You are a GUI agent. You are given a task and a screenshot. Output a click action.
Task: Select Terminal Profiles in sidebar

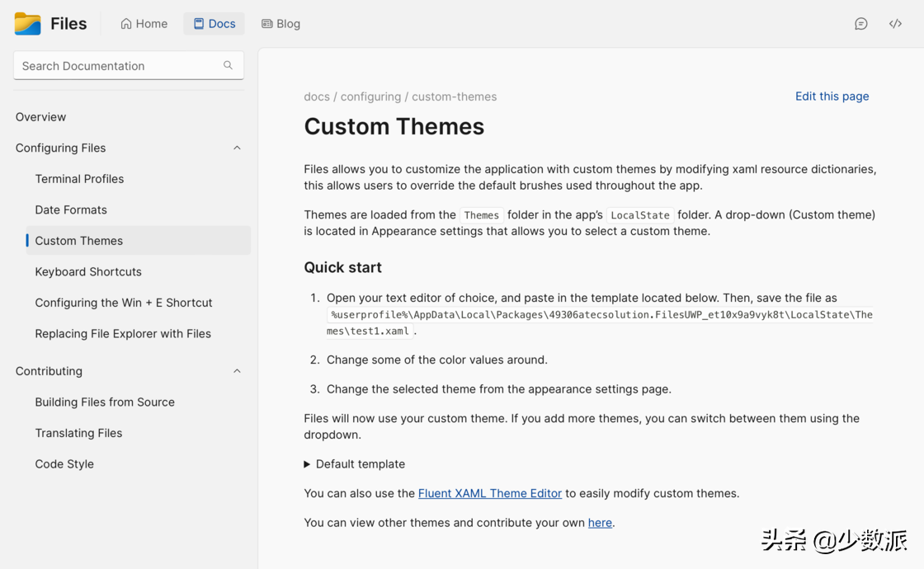[x=79, y=179]
